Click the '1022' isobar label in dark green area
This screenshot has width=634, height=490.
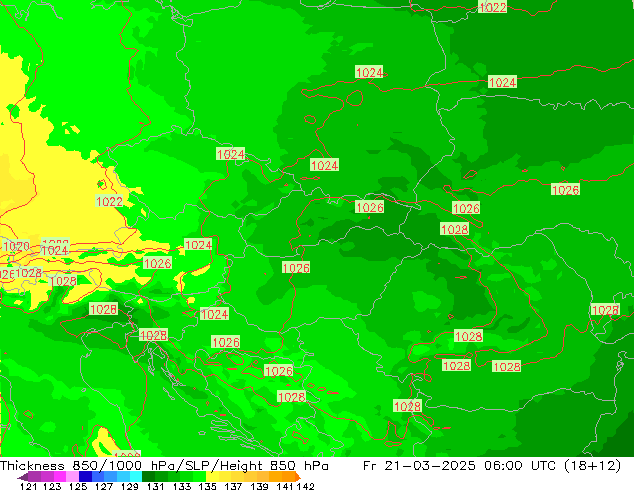492,7
